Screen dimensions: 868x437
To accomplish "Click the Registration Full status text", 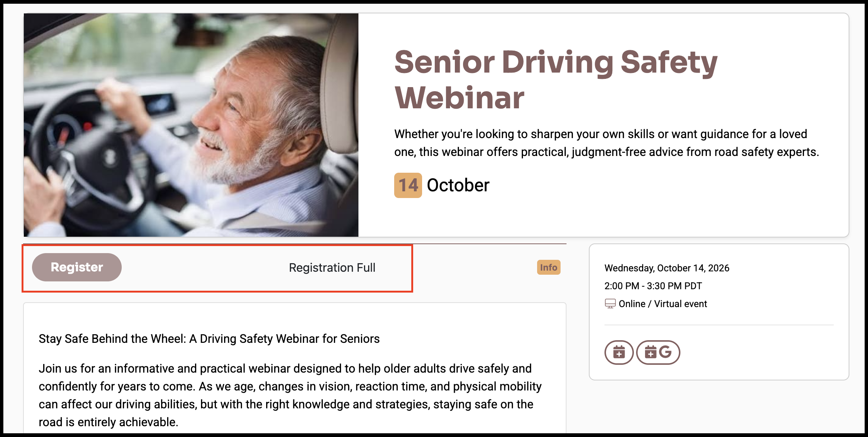I will coord(332,268).
